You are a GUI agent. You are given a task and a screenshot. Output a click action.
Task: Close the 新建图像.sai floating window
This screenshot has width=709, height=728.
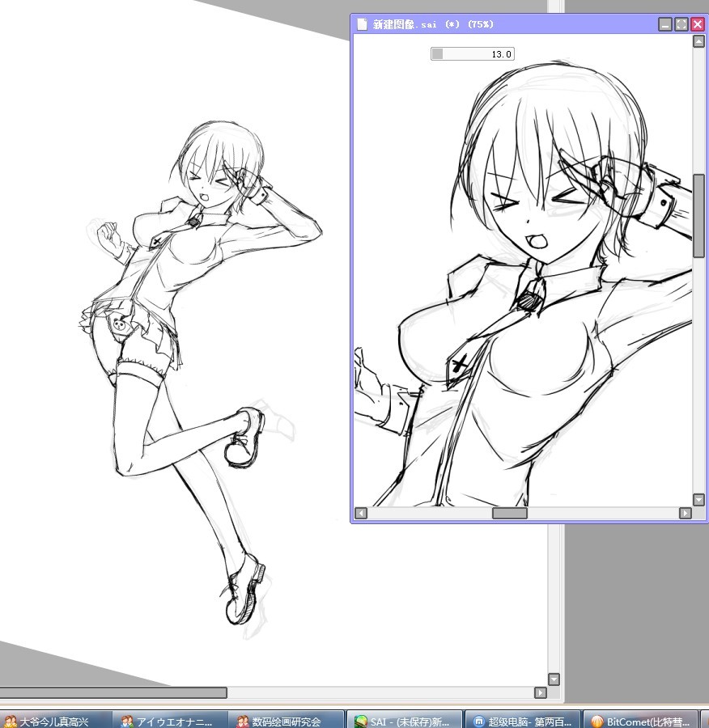click(x=698, y=24)
